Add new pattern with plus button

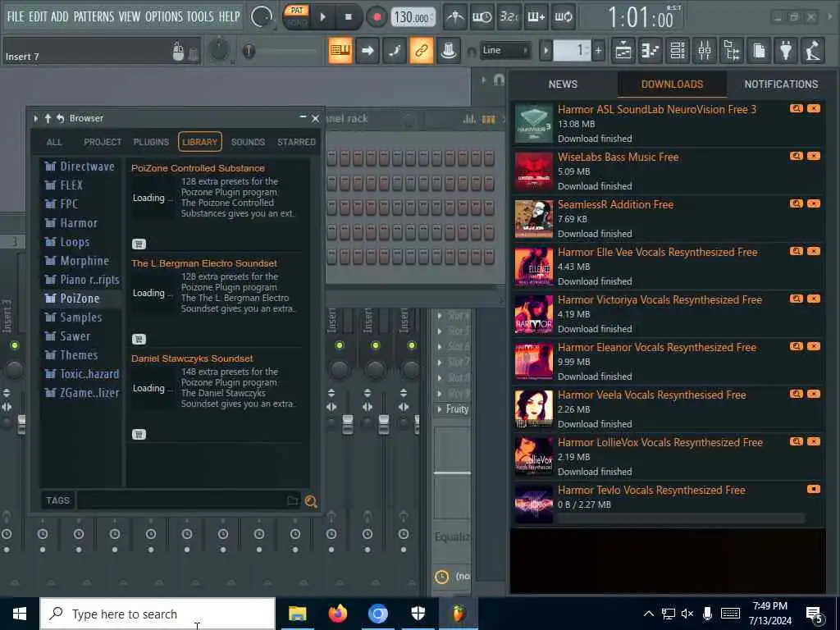[598, 51]
